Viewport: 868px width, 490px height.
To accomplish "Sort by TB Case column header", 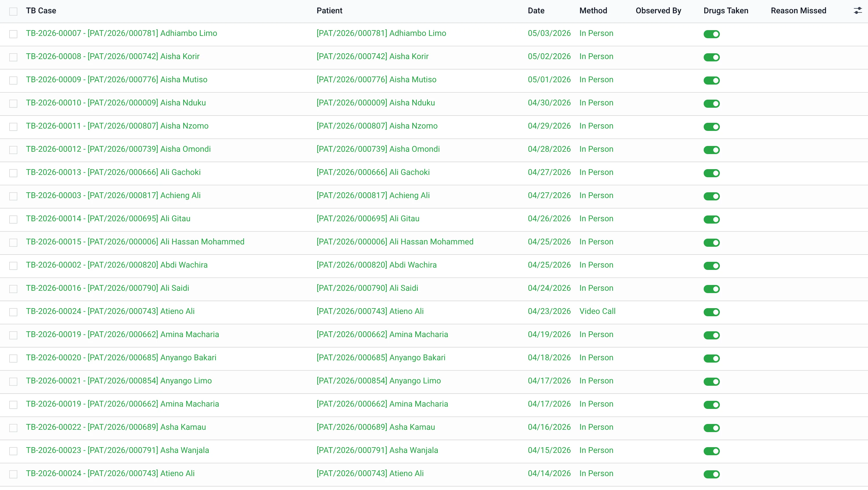I will (x=41, y=11).
